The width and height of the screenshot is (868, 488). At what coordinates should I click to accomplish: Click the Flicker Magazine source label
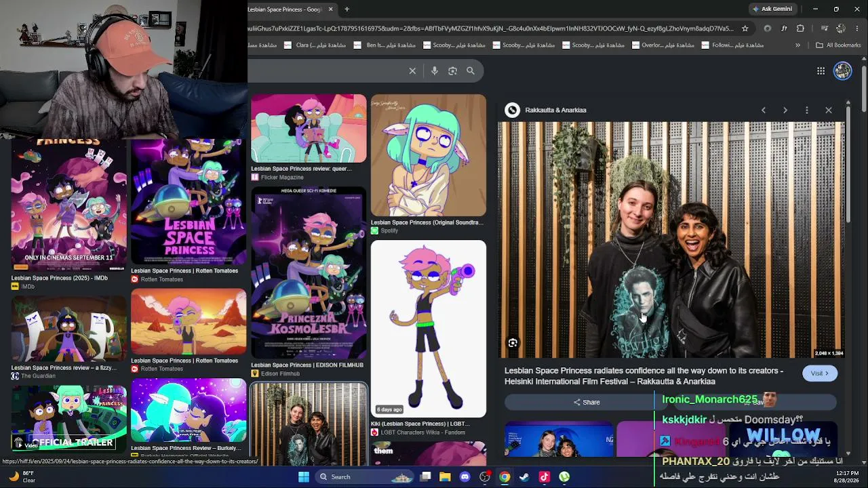[282, 178]
